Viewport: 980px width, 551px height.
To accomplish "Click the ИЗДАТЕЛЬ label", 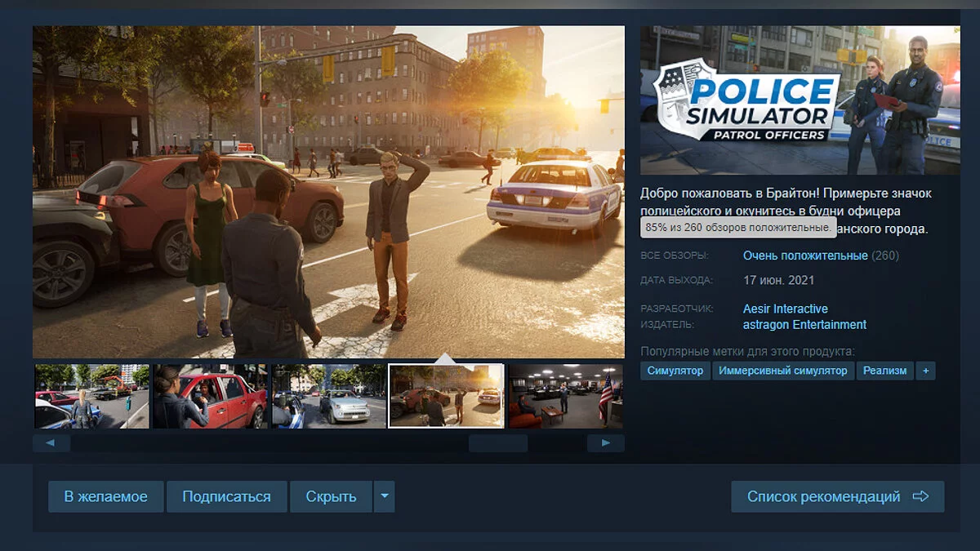I will (x=667, y=324).
